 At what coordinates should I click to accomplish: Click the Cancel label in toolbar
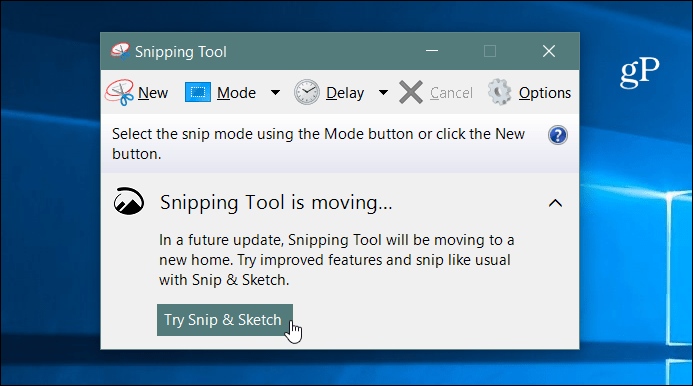[451, 93]
